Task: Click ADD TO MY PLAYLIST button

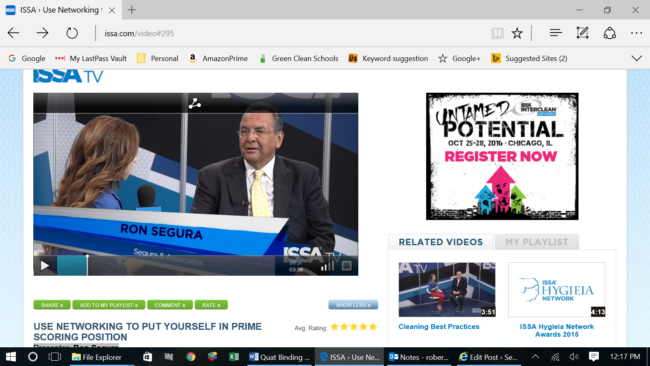Action: (109, 305)
